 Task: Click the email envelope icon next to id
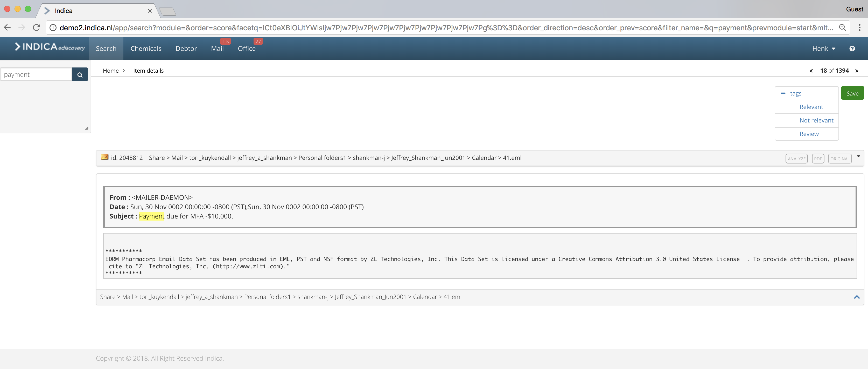tap(105, 157)
